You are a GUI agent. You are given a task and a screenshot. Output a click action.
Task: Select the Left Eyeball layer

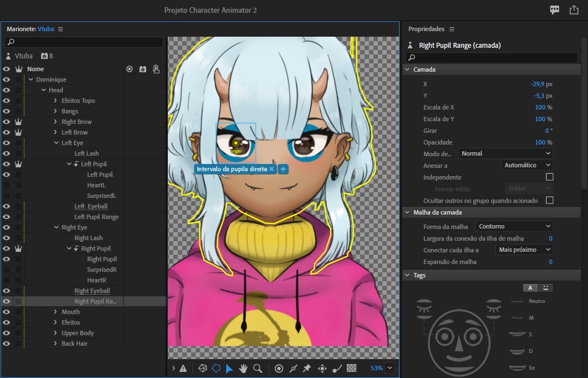(91, 206)
